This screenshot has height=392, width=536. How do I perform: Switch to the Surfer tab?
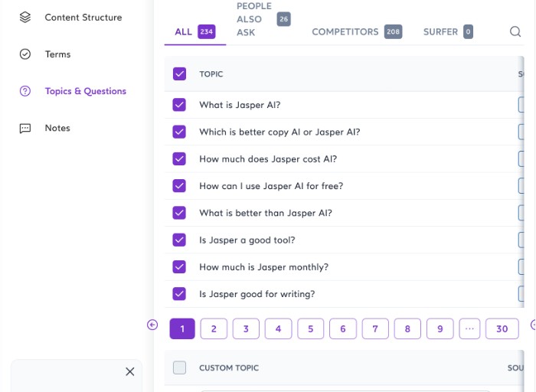pyautogui.click(x=448, y=32)
